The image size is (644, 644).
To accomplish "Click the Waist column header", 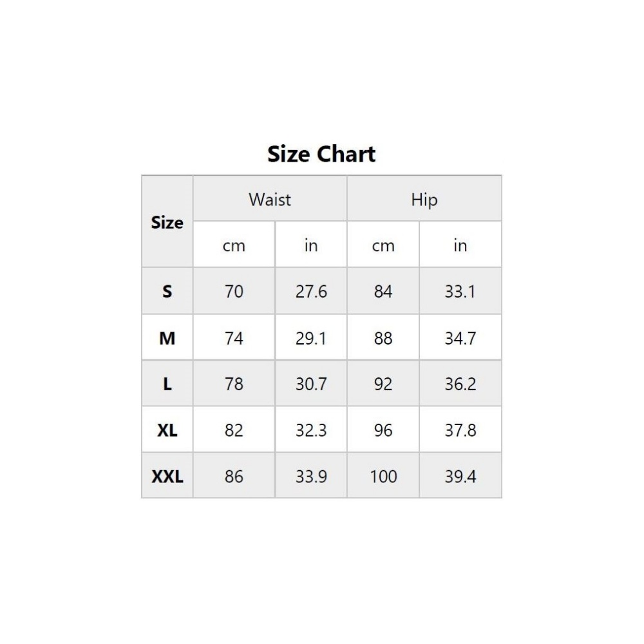I will click(270, 200).
